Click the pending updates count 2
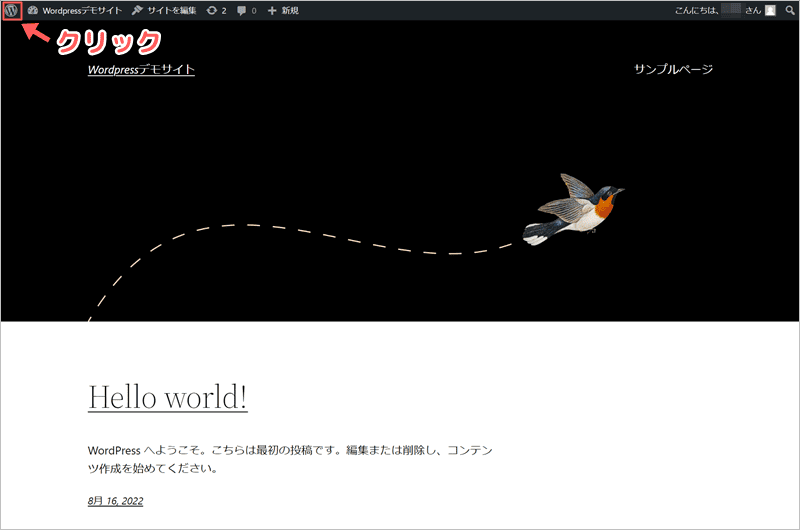The height and width of the screenshot is (530, 800). pos(223,10)
